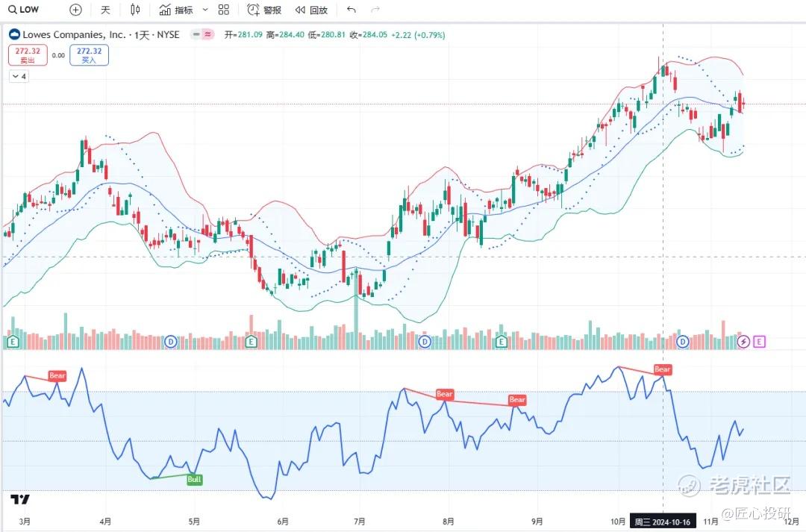
Task: Click the Bear label in mid October
Action: [663, 369]
